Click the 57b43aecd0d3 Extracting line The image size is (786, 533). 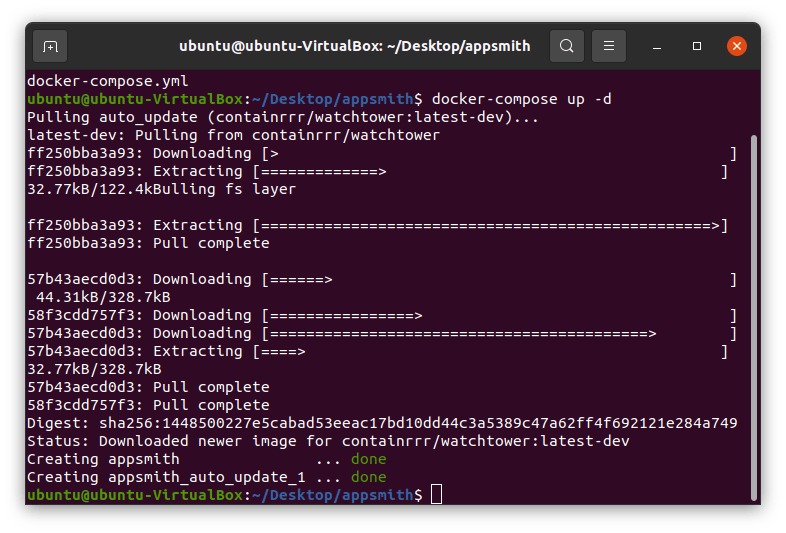(377, 351)
